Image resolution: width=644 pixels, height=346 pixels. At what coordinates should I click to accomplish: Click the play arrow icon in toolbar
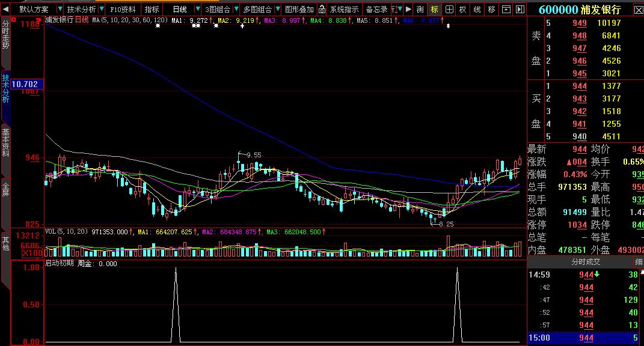pos(408,9)
